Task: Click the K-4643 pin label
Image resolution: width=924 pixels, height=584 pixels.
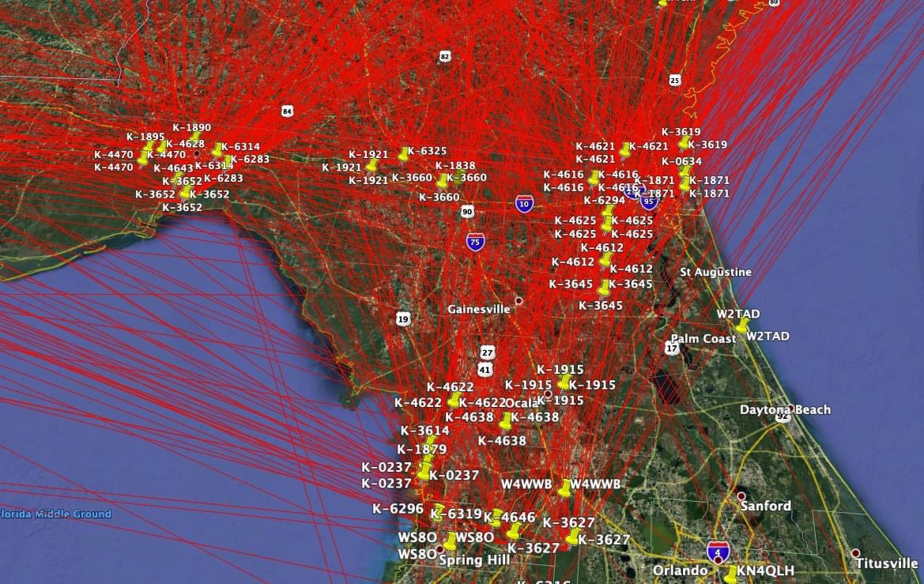Action: click(174, 168)
